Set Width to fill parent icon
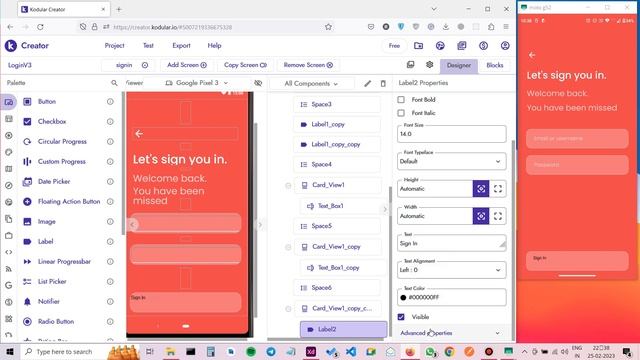640x360 pixels. (498, 216)
